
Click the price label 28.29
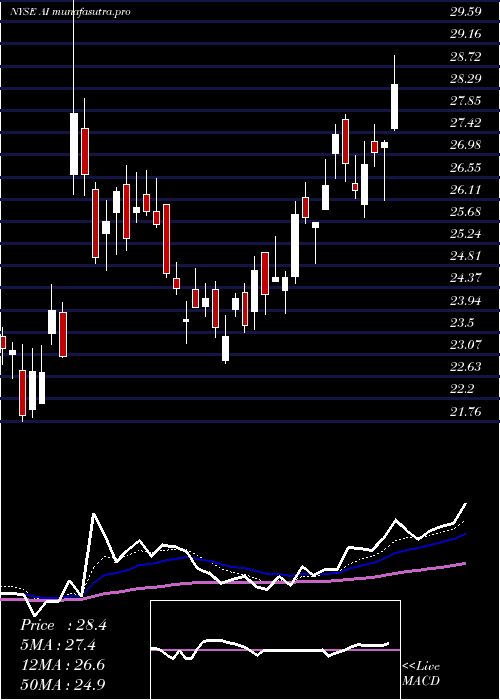[x=466, y=79]
